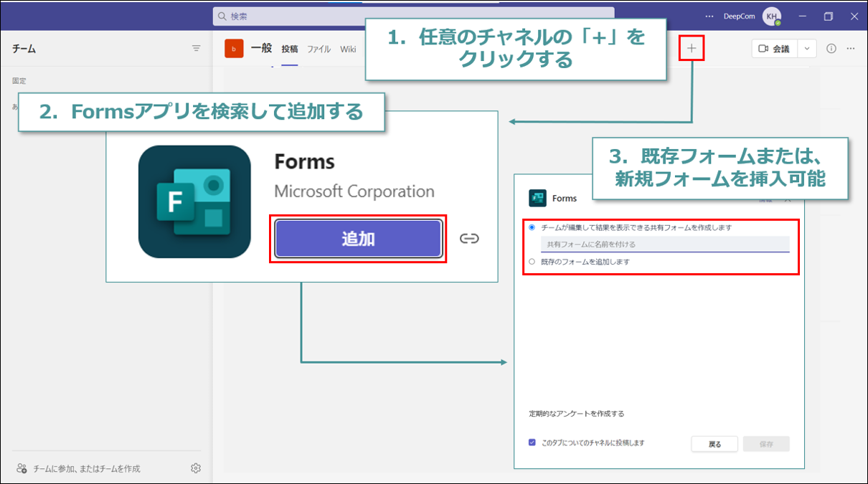Screen dimensions: 868x484
Task: Click the join team people icon
Action: (x=22, y=468)
